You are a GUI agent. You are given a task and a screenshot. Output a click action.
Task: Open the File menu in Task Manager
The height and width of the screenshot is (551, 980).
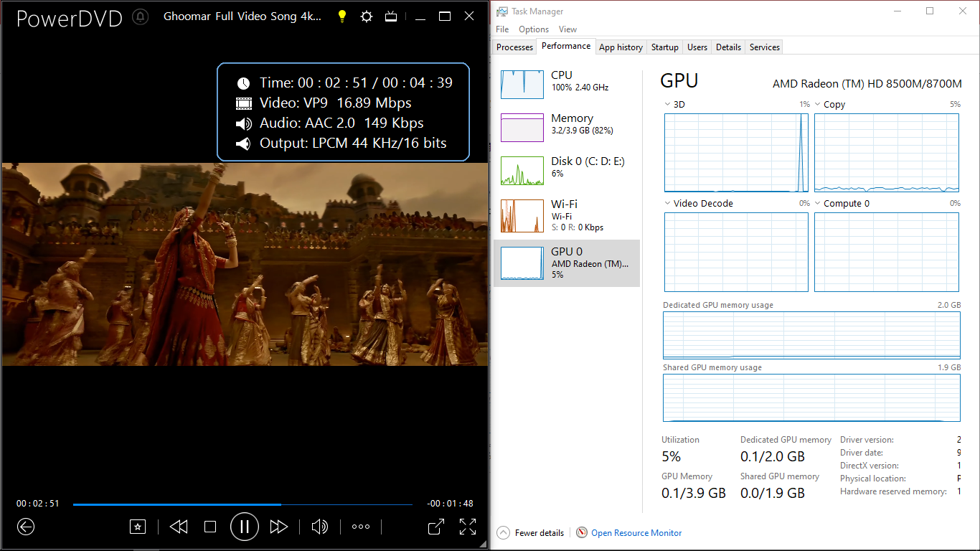tap(502, 29)
